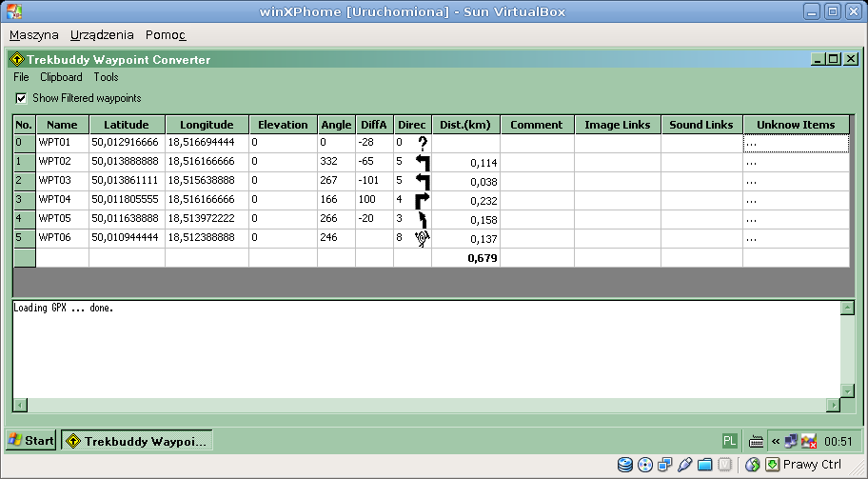Viewport: 868px width, 479px height.
Task: Click log panel scroll right arrow
Action: [x=833, y=406]
